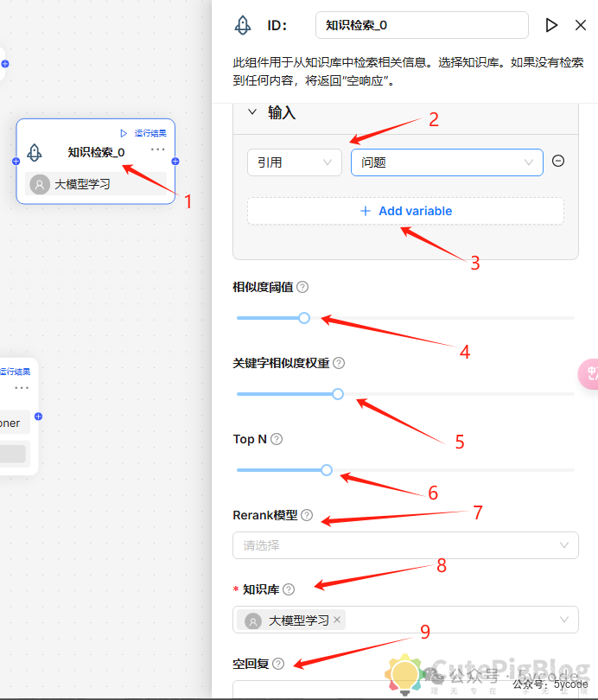Show help for 空回复

(278, 664)
